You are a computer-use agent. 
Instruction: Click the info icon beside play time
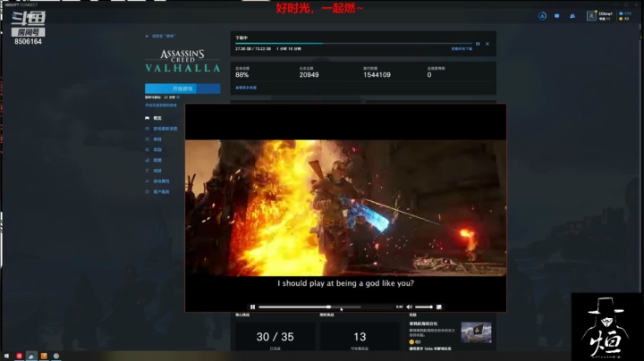178,97
